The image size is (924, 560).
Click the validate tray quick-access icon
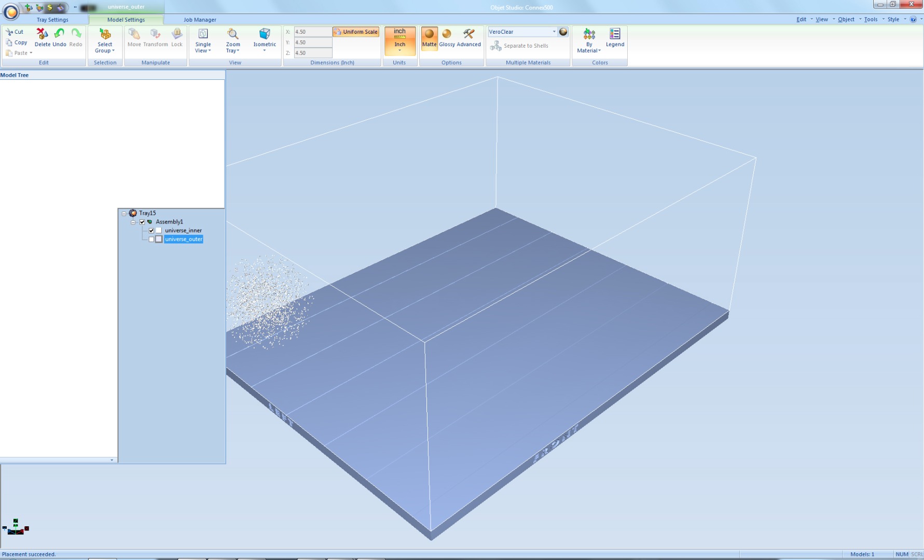point(39,7)
